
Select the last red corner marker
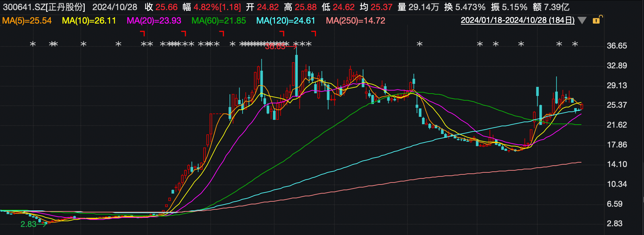314,33
